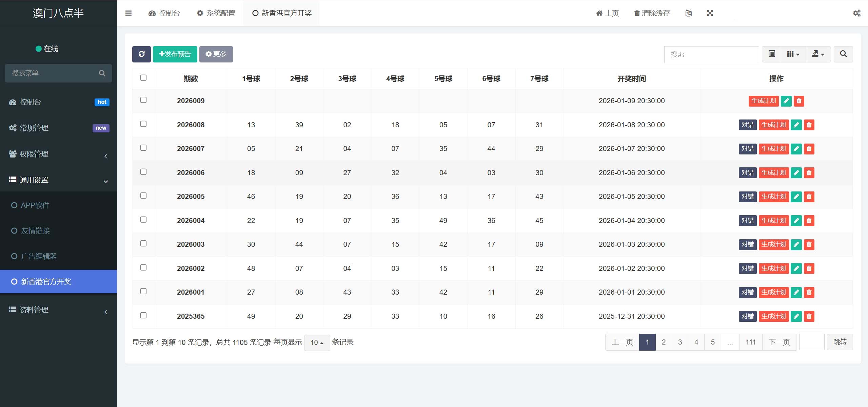Image resolution: width=868 pixels, height=407 pixels.
Task: Click the green edit icon for 2026008
Action: (796, 125)
